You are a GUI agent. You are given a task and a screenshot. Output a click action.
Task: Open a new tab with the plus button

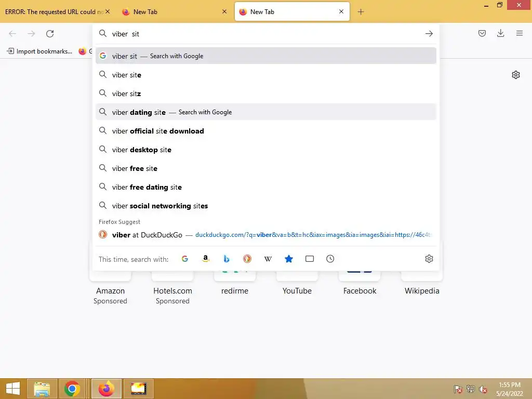point(361,12)
